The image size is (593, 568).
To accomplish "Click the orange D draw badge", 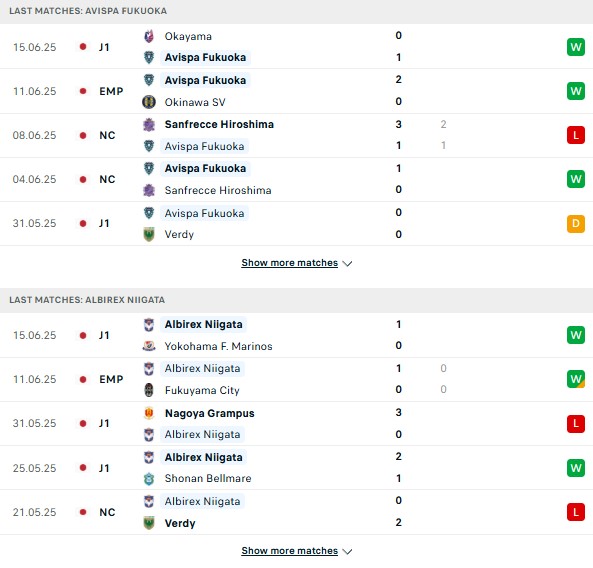I will (x=576, y=223).
